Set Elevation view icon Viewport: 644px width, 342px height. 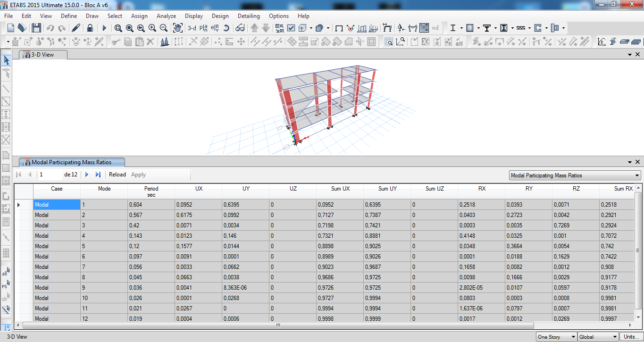coord(215,28)
